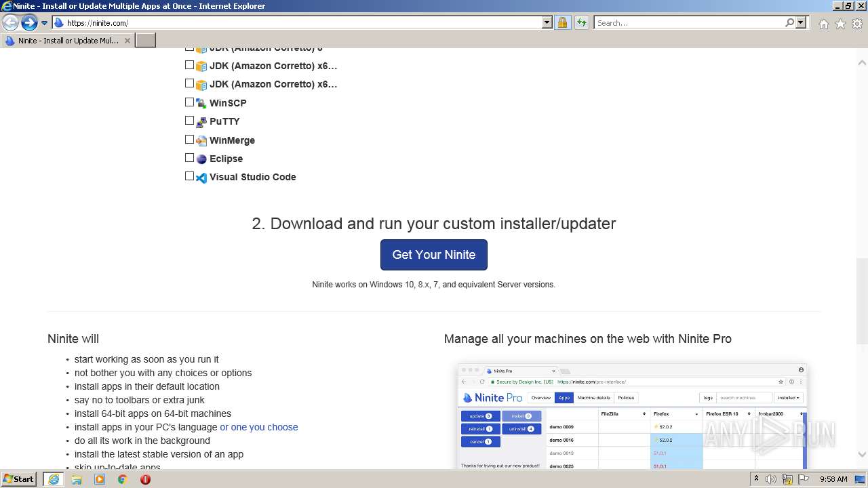Click the Ninite favicon in address bar

(59, 23)
